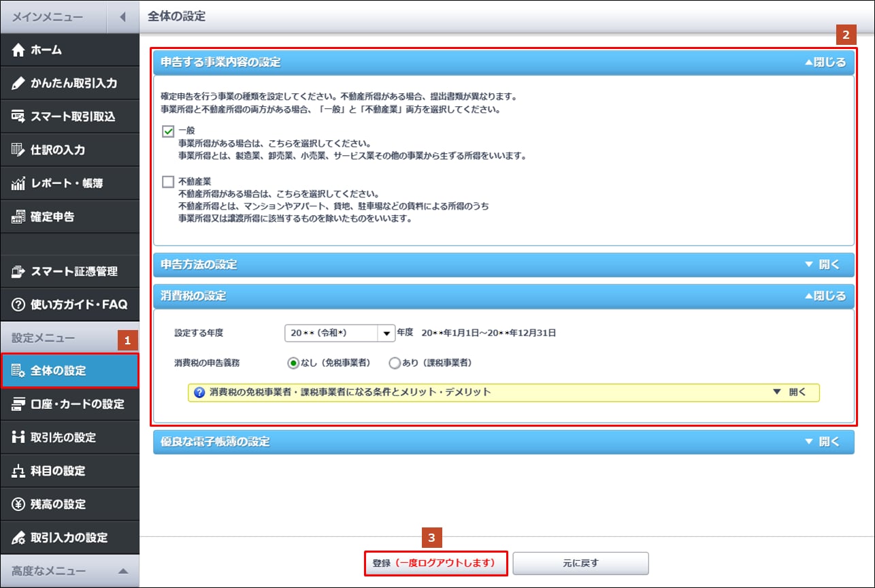Open 使い方ガイド・FAQ question mark icon
Screen dimensions: 875x588
tap(18, 304)
